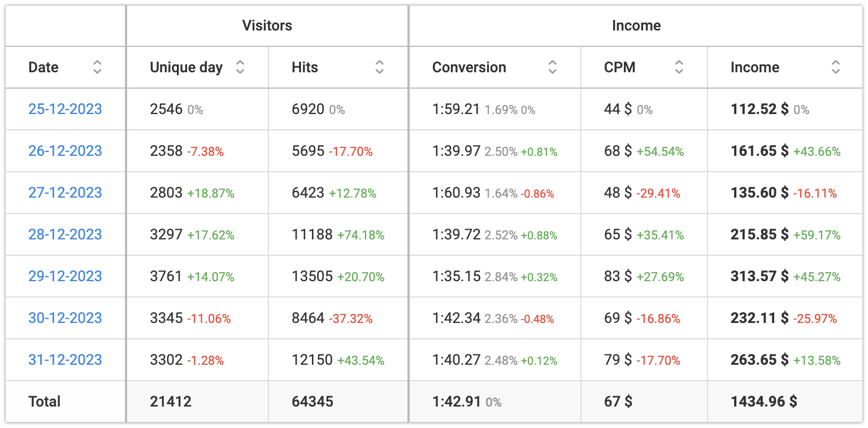Image resolution: width=868 pixels, height=428 pixels.
Task: Select conversion ratio 1:39.97
Action: click(x=457, y=151)
